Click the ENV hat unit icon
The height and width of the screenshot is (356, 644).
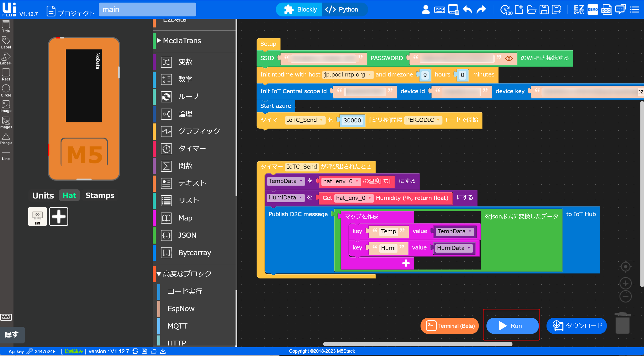37,216
